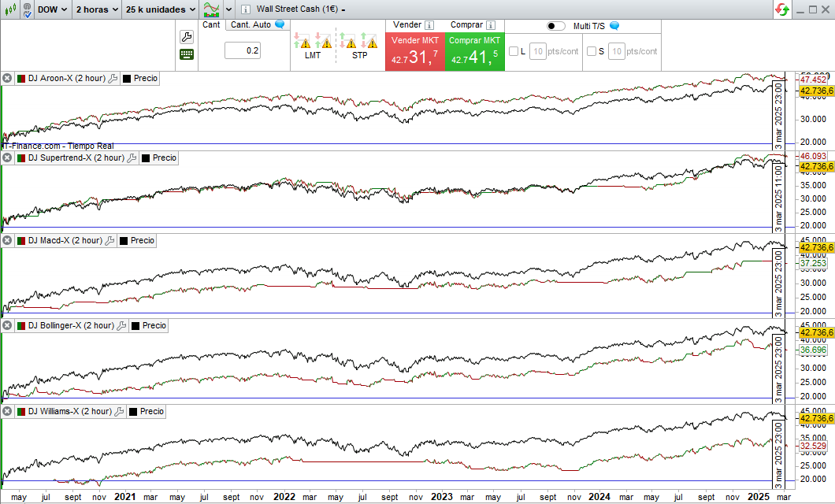Click the green keyboard shortcut icon
The width and height of the screenshot is (835, 504).
pyautogui.click(x=187, y=54)
